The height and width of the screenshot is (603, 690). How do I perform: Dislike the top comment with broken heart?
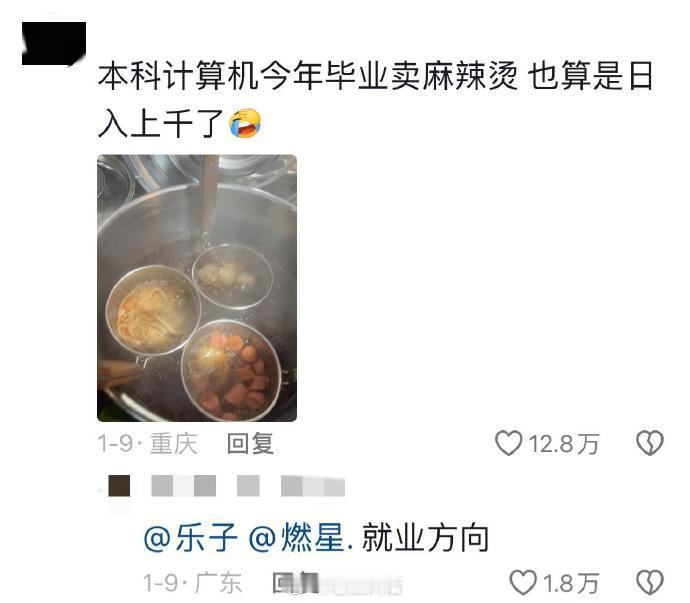(650, 443)
